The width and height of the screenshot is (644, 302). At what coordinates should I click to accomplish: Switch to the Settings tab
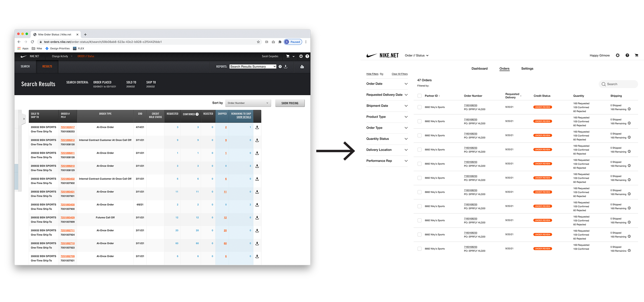click(x=527, y=69)
